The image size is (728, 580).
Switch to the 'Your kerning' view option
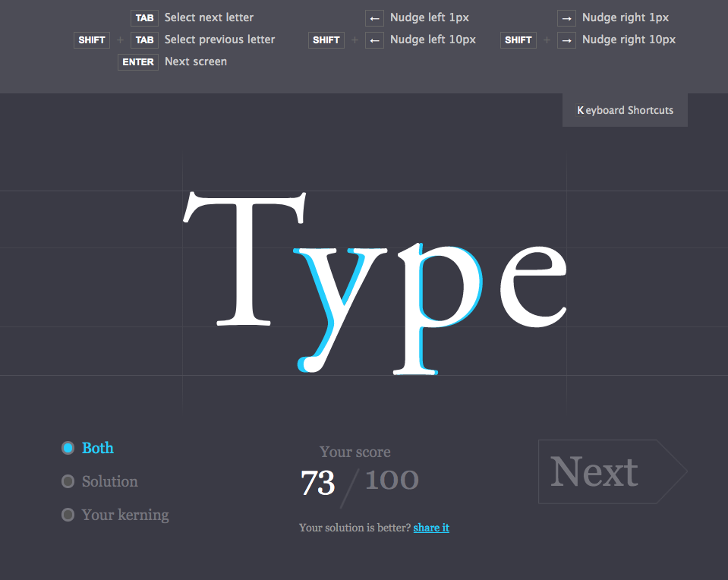(68, 515)
